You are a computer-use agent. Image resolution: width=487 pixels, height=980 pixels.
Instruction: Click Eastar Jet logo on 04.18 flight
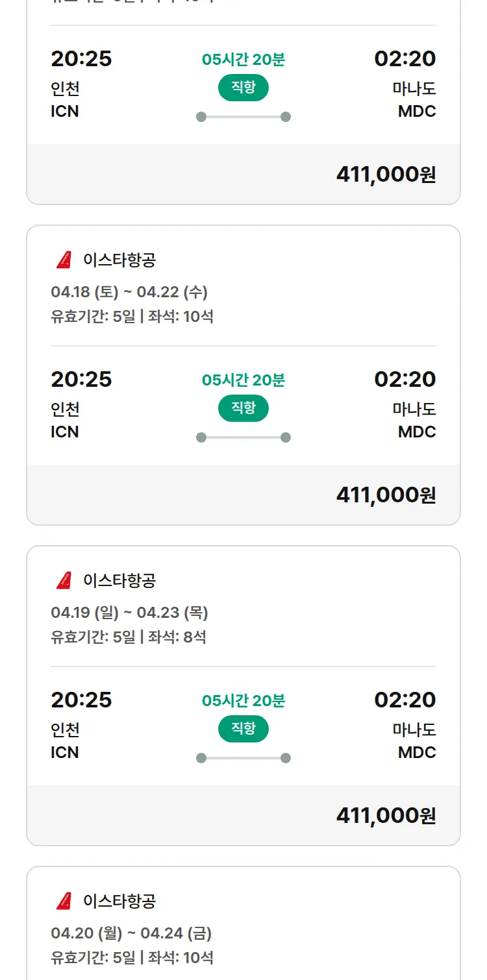click(x=64, y=260)
